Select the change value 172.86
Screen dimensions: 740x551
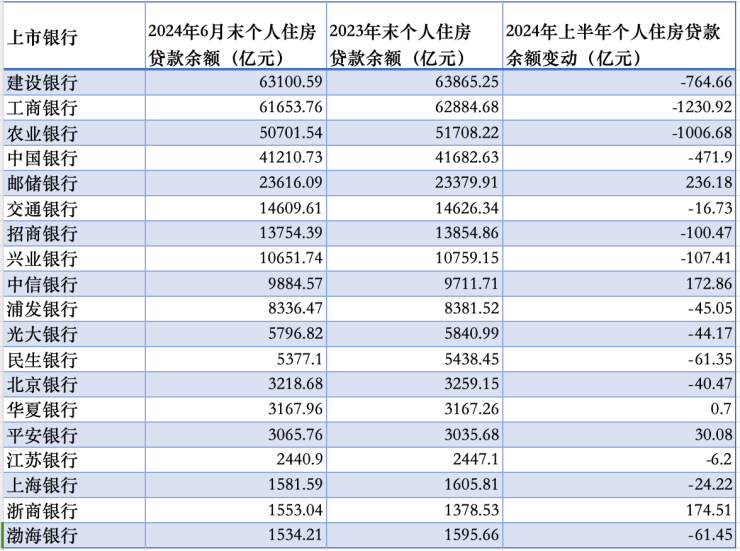[x=709, y=283]
